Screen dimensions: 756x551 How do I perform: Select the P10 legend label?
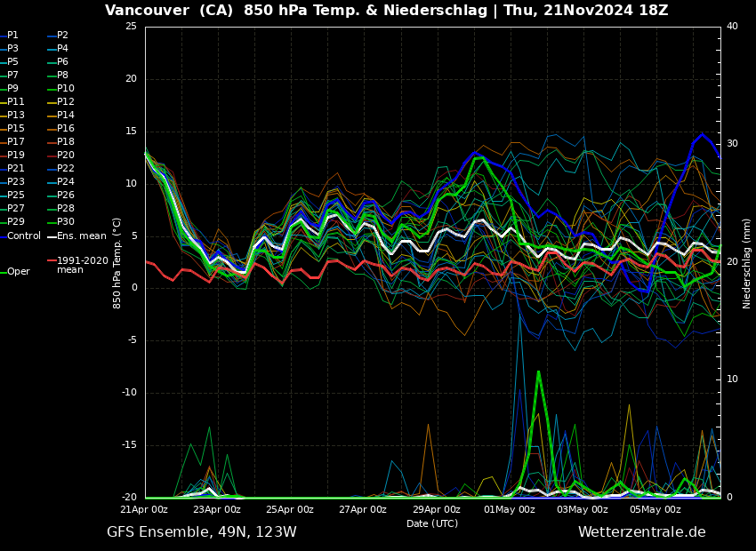(66, 89)
